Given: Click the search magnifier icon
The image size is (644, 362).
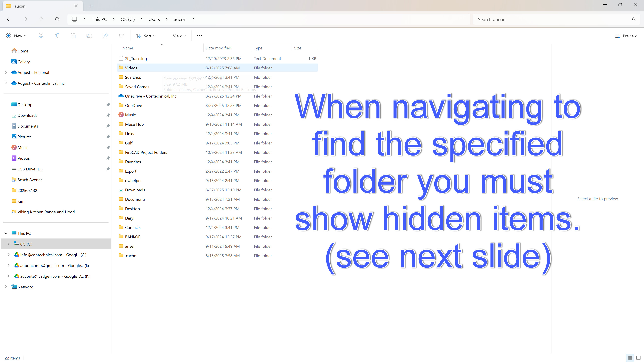Looking at the screenshot, I should coord(634,19).
